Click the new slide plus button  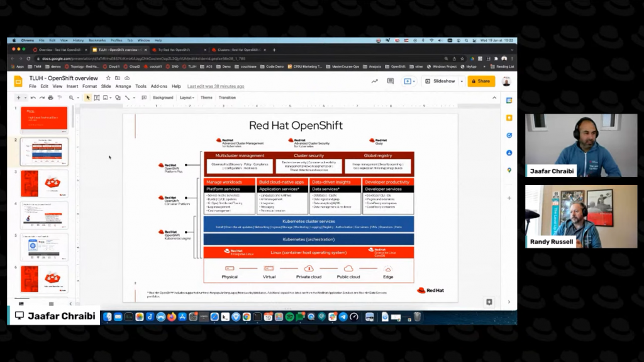click(x=18, y=98)
